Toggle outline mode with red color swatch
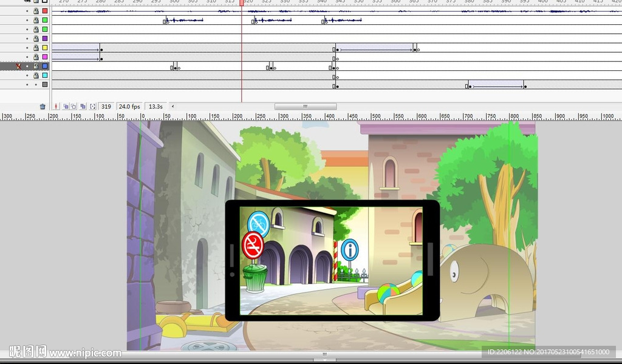622x364 pixels. [45, 11]
